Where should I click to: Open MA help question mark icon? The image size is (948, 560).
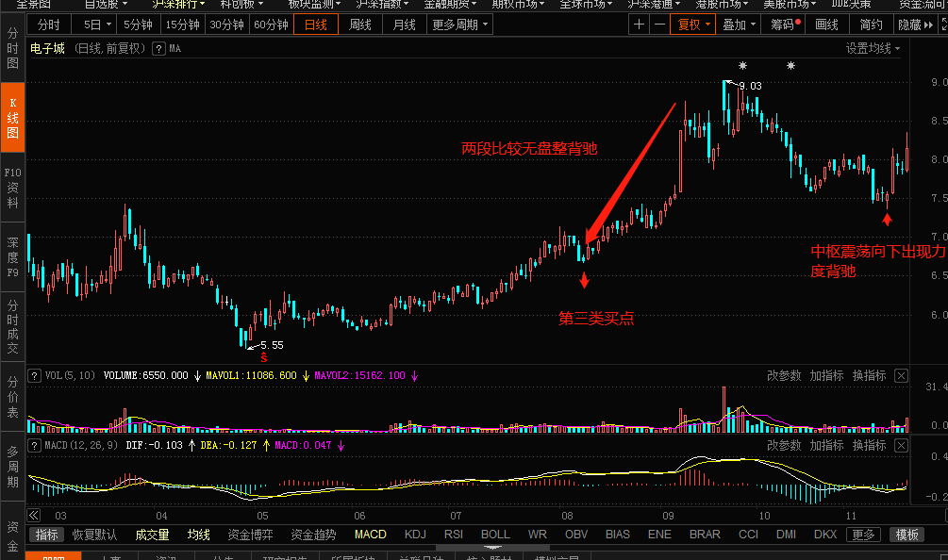[158, 49]
